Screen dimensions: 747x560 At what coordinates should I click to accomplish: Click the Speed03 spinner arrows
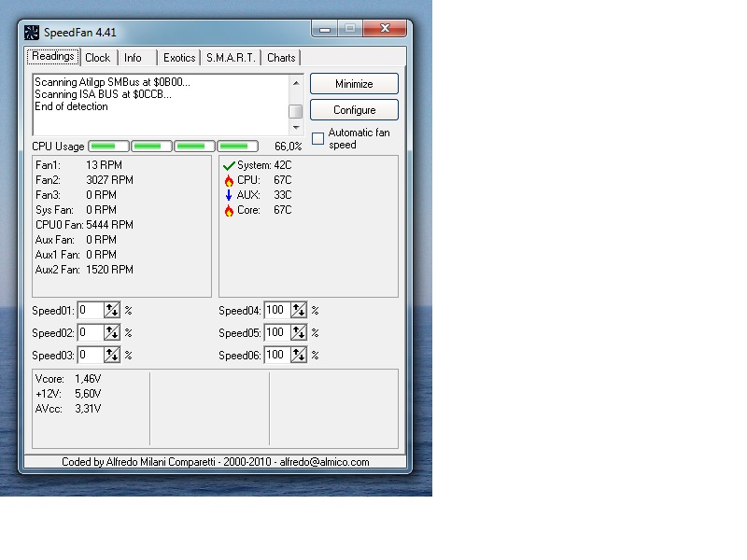pyautogui.click(x=112, y=356)
